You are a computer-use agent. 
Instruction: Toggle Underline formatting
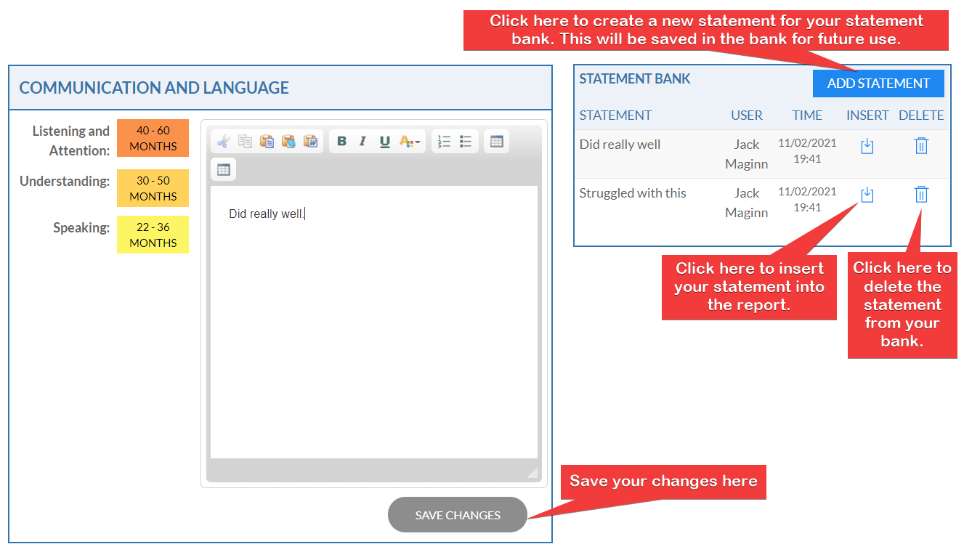[385, 142]
